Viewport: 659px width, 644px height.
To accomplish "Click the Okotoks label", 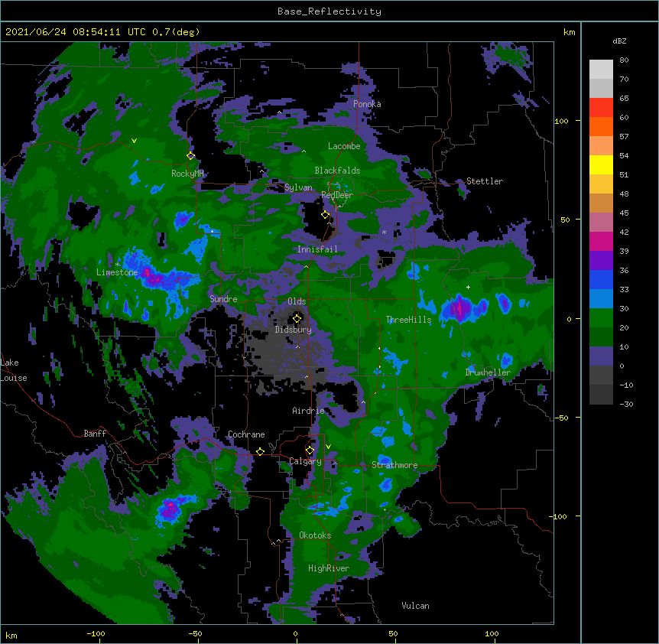I will tap(315, 535).
